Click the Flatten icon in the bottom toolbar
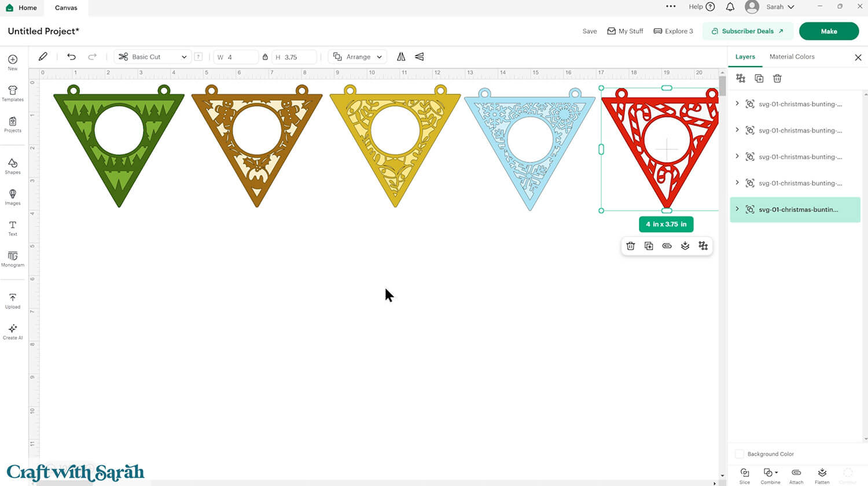Image resolution: width=868 pixels, height=486 pixels. click(x=822, y=474)
